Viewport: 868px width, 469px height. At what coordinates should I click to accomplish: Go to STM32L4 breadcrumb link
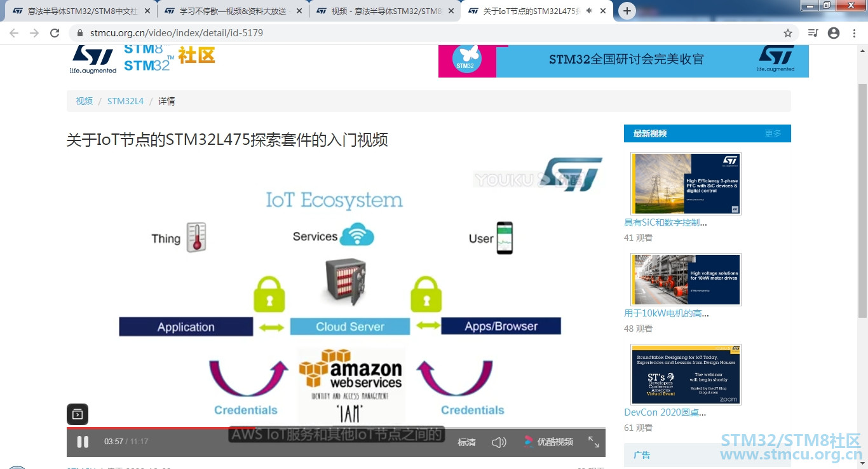point(125,101)
